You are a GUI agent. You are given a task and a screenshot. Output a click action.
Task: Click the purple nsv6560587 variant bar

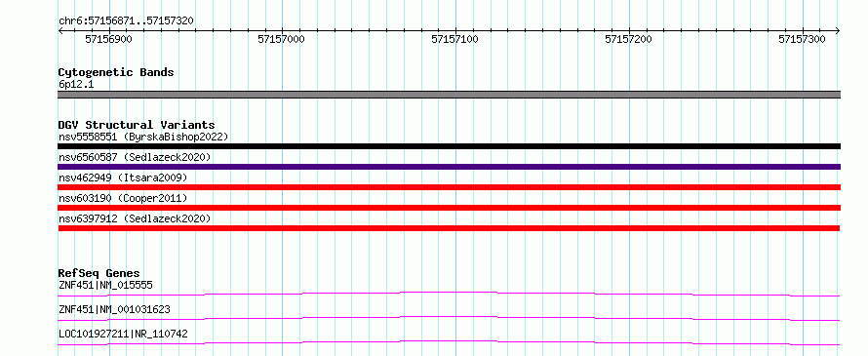[x=450, y=167]
